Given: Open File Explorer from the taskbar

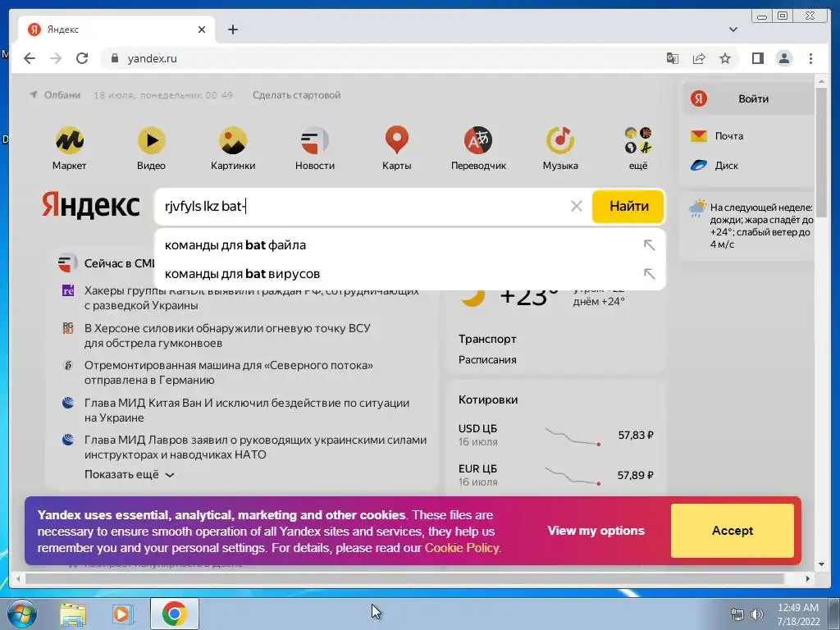Looking at the screenshot, I should pyautogui.click(x=73, y=614).
